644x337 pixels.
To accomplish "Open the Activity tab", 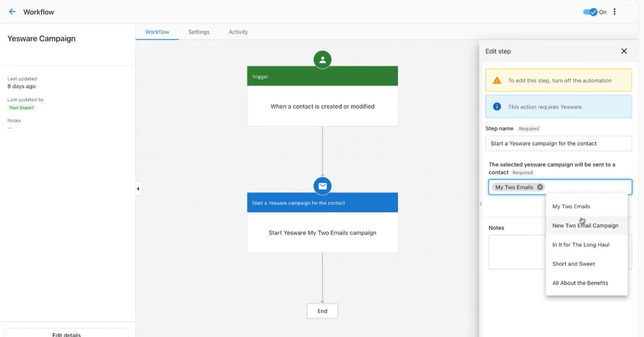I will [x=238, y=32].
